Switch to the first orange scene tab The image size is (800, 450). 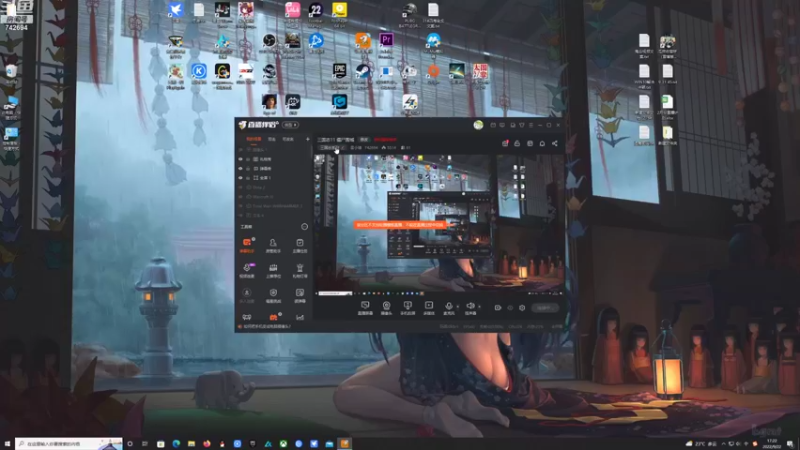(254, 139)
